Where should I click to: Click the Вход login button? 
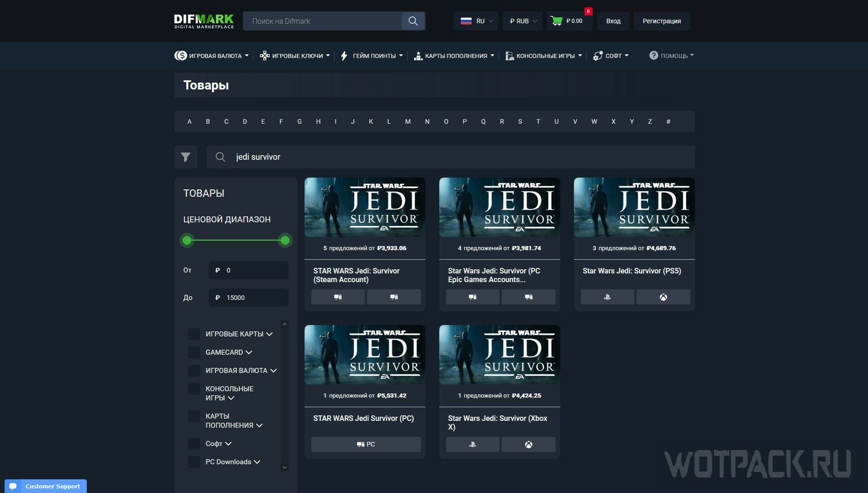tap(613, 21)
